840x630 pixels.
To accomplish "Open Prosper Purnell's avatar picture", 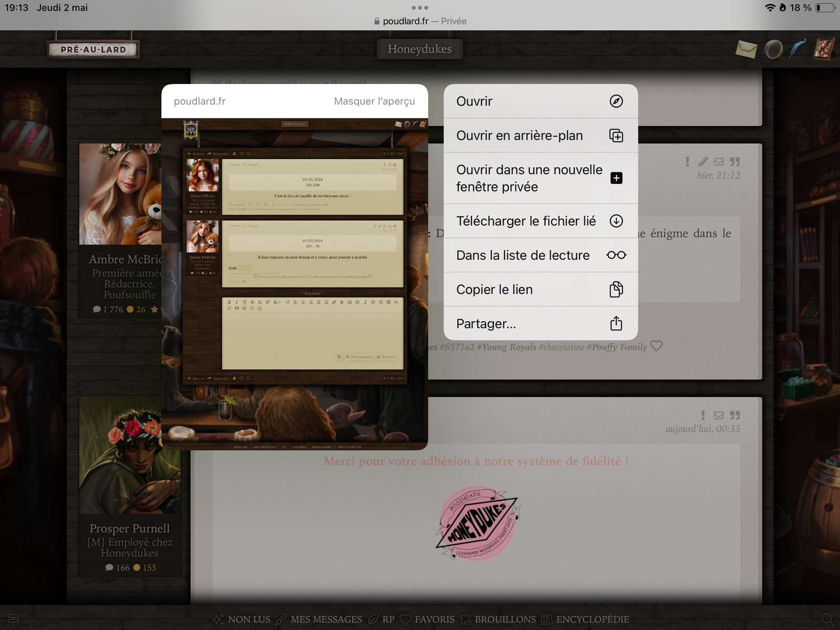I will coord(130,455).
